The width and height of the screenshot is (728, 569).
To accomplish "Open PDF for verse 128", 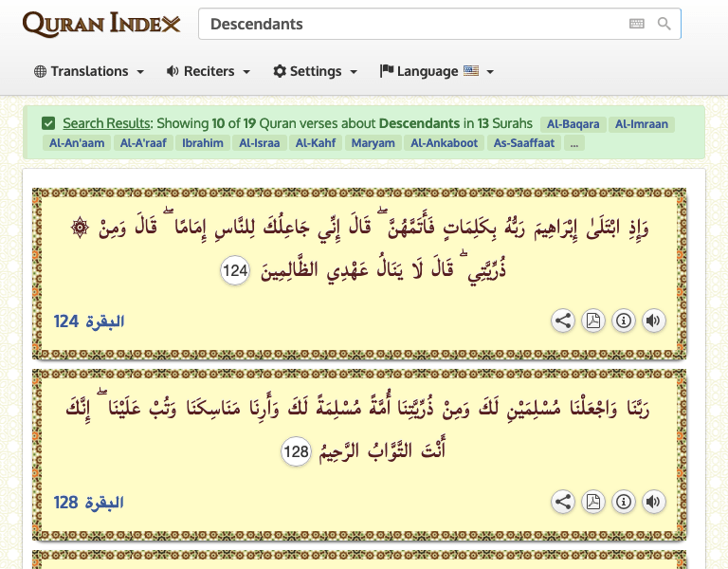I will tap(593, 502).
